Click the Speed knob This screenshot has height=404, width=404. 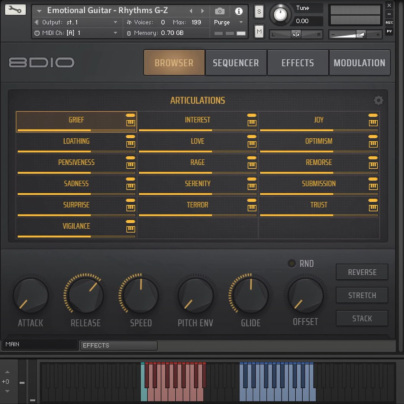(140, 295)
